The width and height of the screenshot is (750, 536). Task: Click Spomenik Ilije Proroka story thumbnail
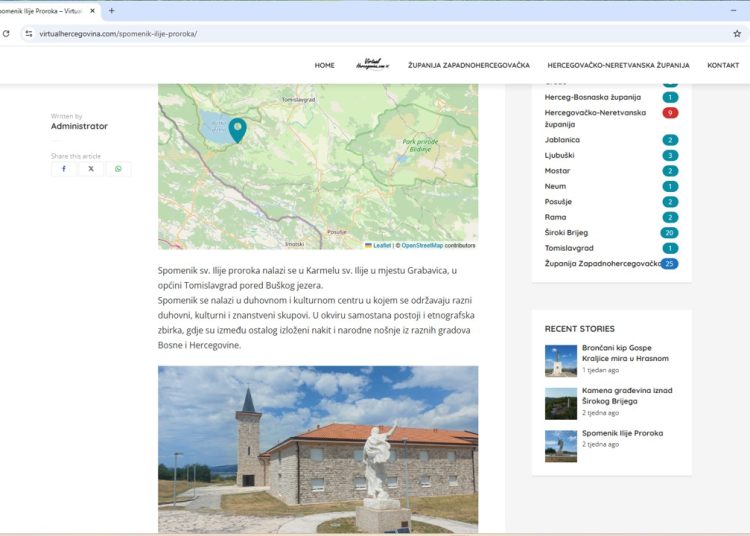(561, 446)
